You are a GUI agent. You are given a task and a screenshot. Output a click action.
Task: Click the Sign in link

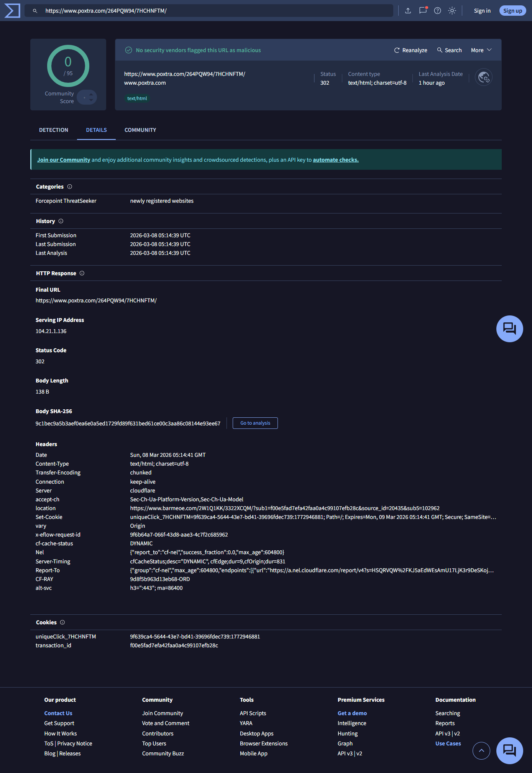pos(482,11)
